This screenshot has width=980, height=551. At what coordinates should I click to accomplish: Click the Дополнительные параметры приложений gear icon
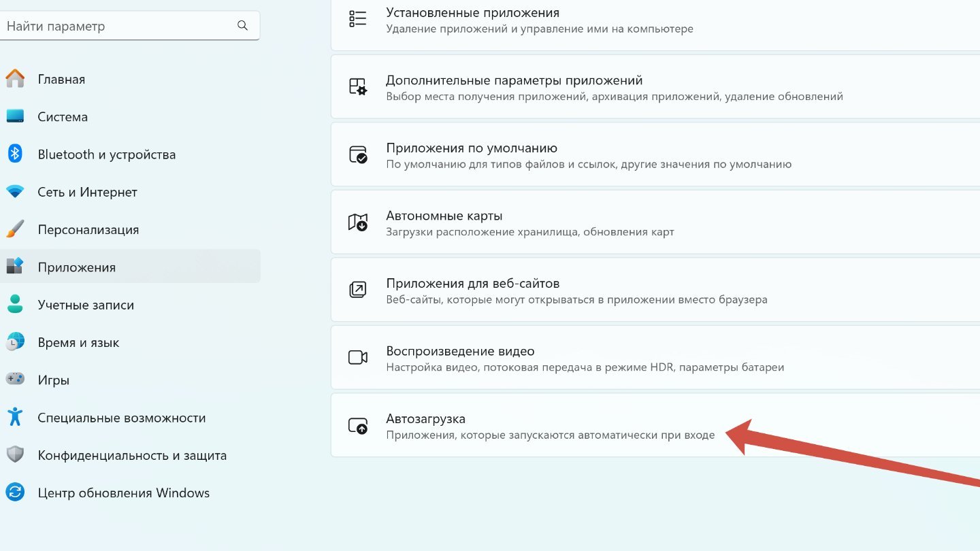pos(358,87)
